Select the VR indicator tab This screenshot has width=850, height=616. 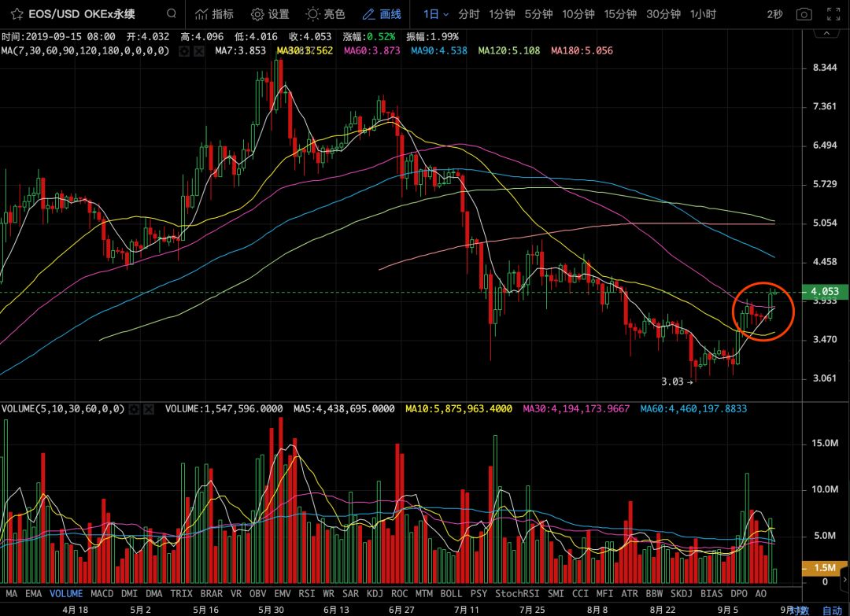click(x=236, y=594)
